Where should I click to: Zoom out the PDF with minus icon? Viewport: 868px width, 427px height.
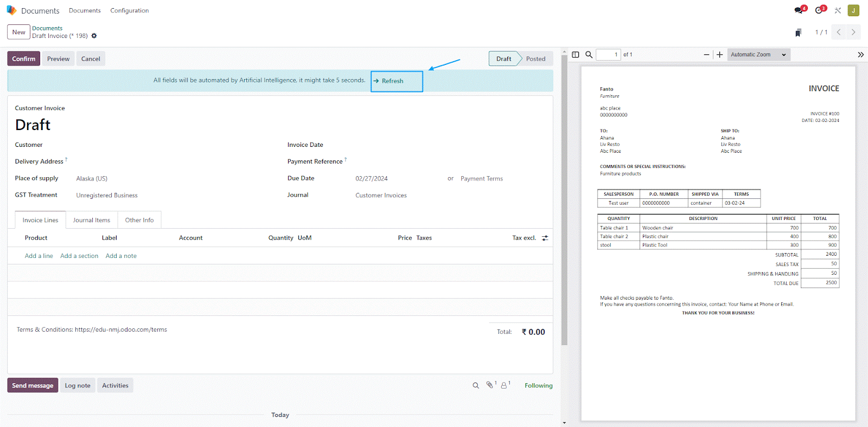[x=706, y=55]
